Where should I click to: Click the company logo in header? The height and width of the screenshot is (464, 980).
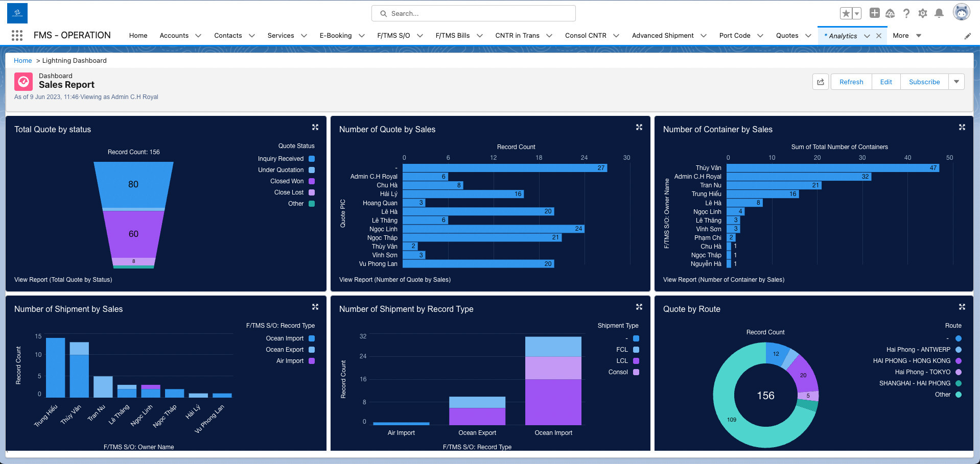click(x=17, y=13)
